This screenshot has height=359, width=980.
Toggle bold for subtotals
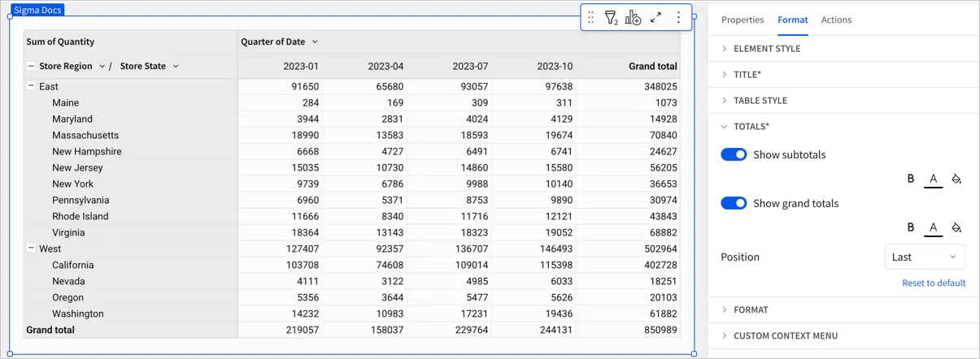pos(911,179)
